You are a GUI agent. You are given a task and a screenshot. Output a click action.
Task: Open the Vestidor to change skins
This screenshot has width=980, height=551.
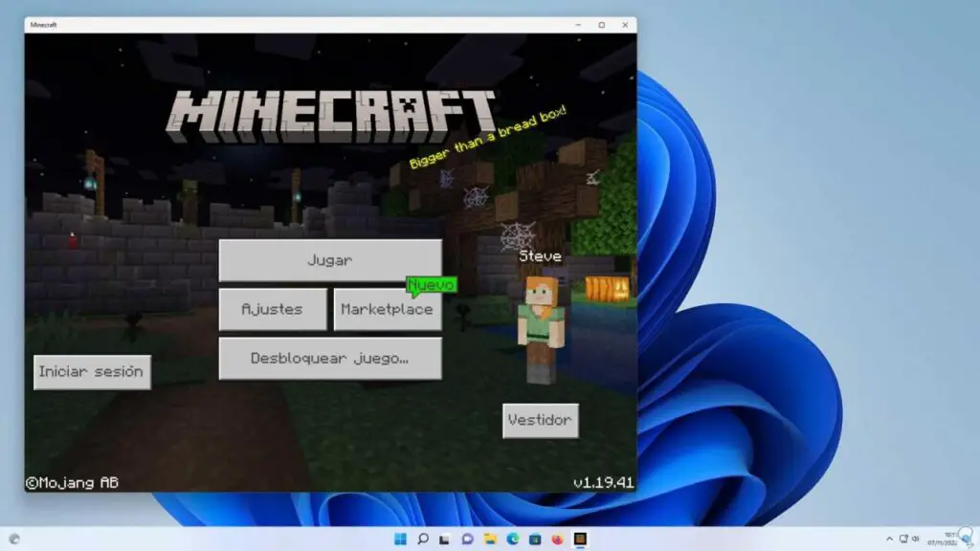pyautogui.click(x=540, y=420)
